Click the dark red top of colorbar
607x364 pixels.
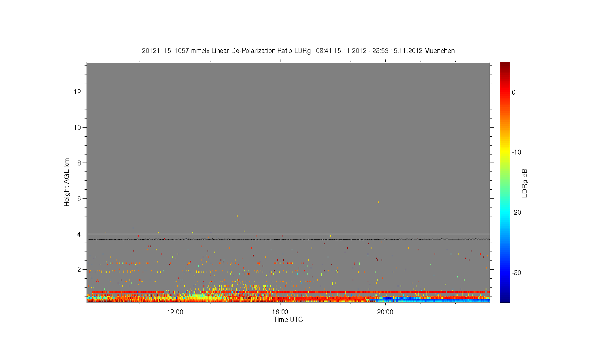coord(505,66)
